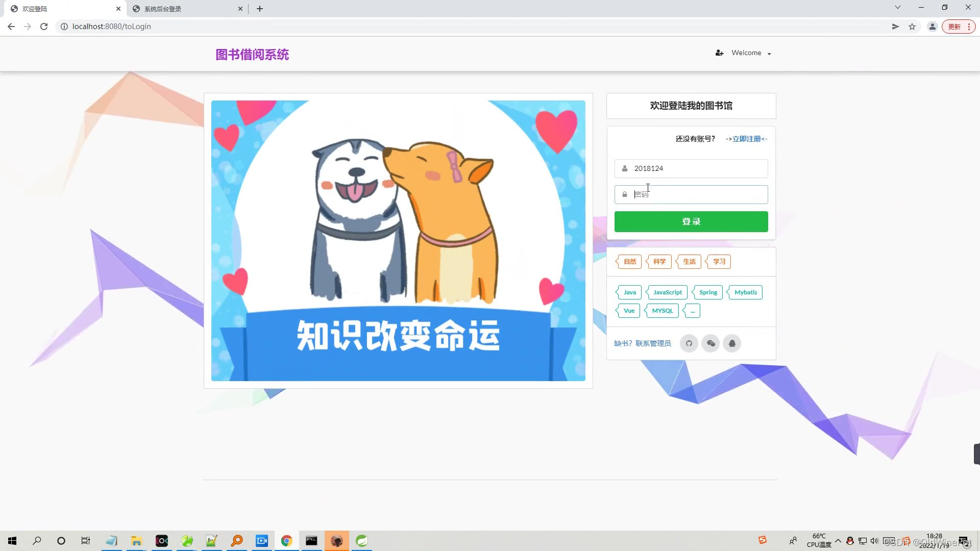Click the Spring leaf icon on the taskbar
Image resolution: width=980 pixels, height=551 pixels.
click(x=362, y=540)
